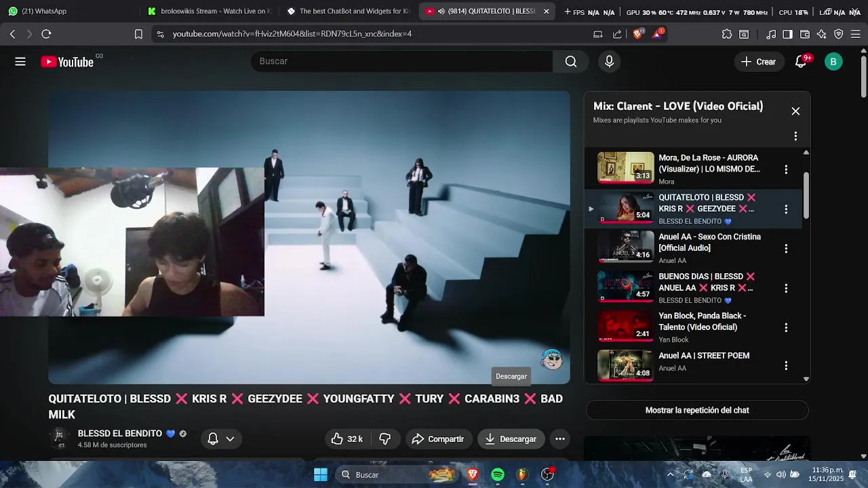Play Mora AURORA thumbnail in the playlist

(625, 168)
